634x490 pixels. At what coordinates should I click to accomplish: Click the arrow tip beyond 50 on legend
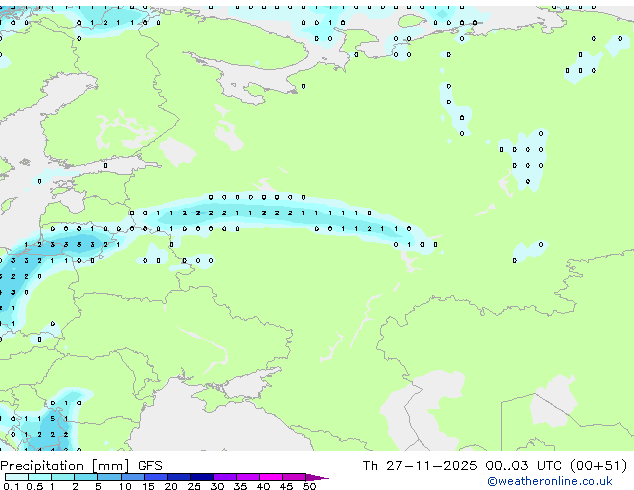point(317,477)
